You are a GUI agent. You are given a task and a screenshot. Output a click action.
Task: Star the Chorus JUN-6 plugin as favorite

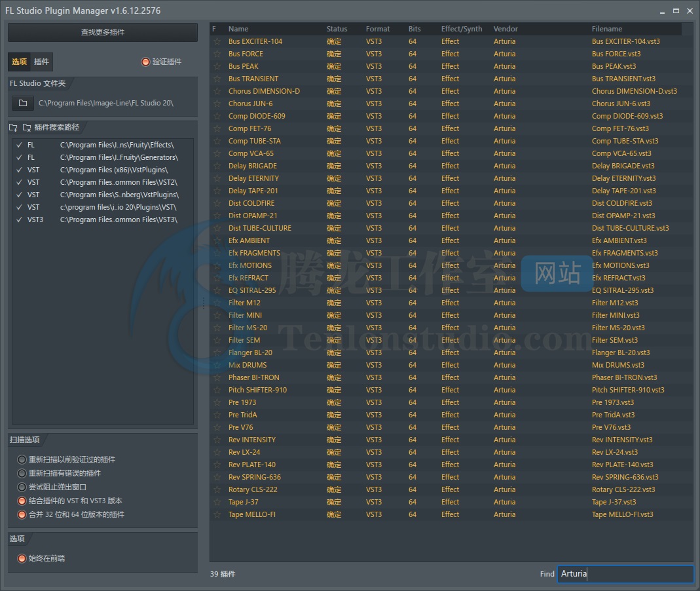(x=217, y=104)
